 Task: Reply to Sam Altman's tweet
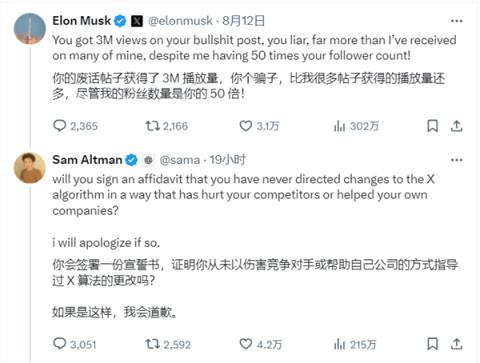[x=75, y=344]
